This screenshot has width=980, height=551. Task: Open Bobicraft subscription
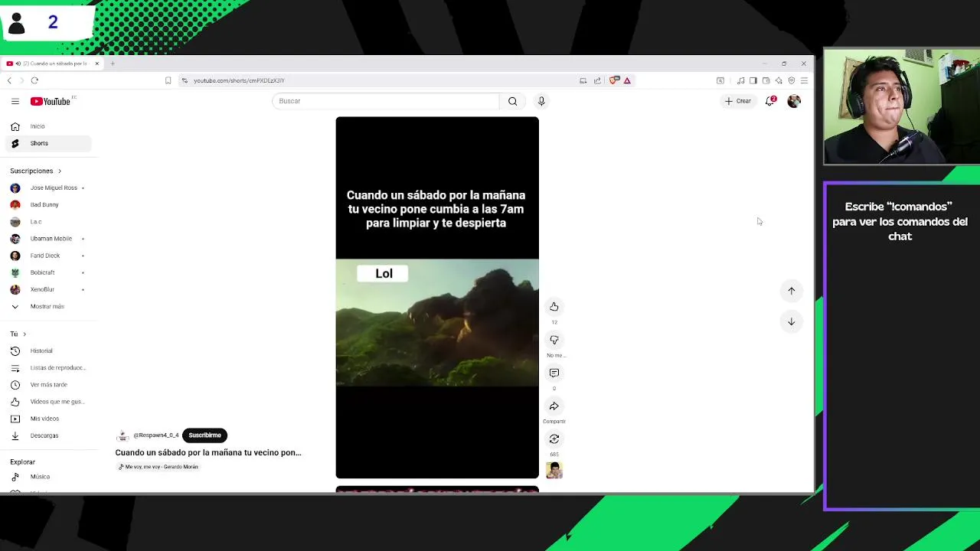click(47, 272)
